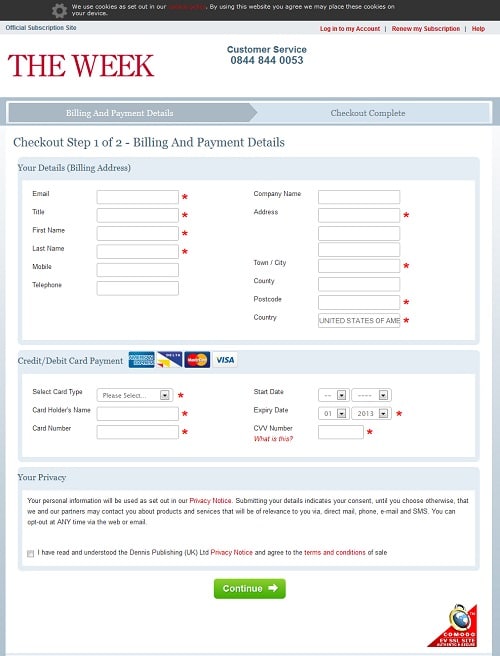The image size is (500, 656).
Task: Open the Help link
Action: [x=478, y=29]
